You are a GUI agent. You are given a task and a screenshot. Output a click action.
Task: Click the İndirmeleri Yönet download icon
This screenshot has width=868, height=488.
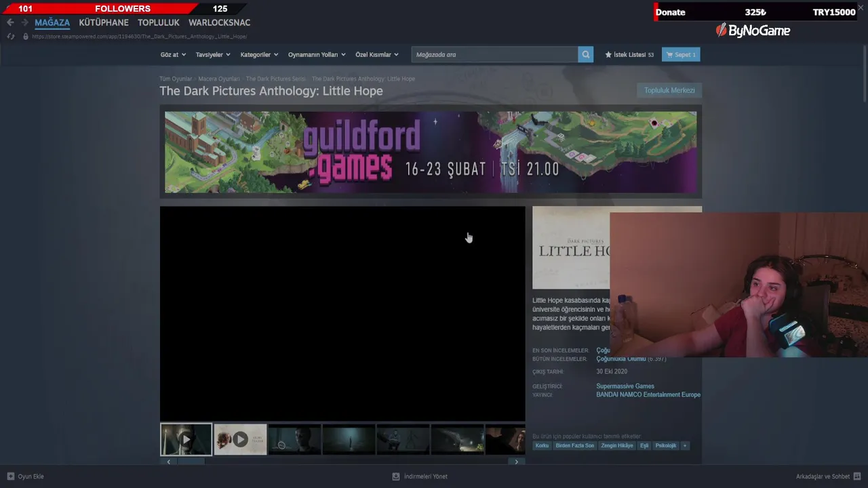click(x=396, y=476)
